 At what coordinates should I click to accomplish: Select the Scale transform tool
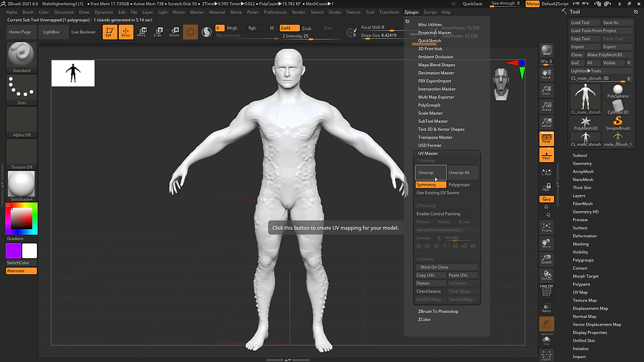point(158,32)
